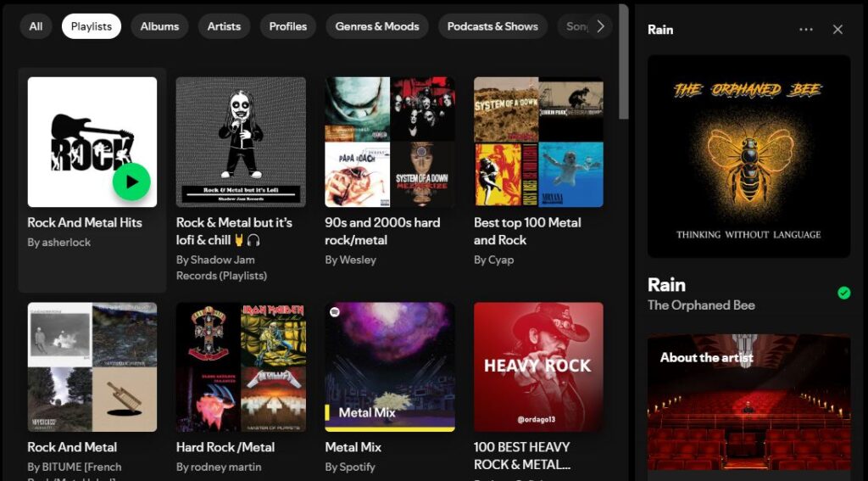Screen dimensions: 868x481
Task: Open the Rain song title link
Action: (x=666, y=285)
